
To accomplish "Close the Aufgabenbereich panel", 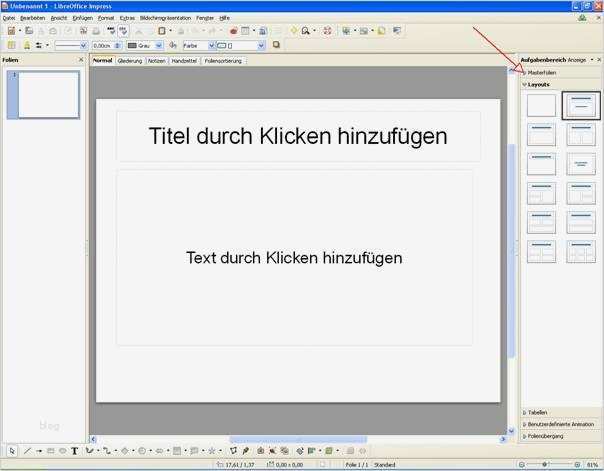I will coord(599,60).
